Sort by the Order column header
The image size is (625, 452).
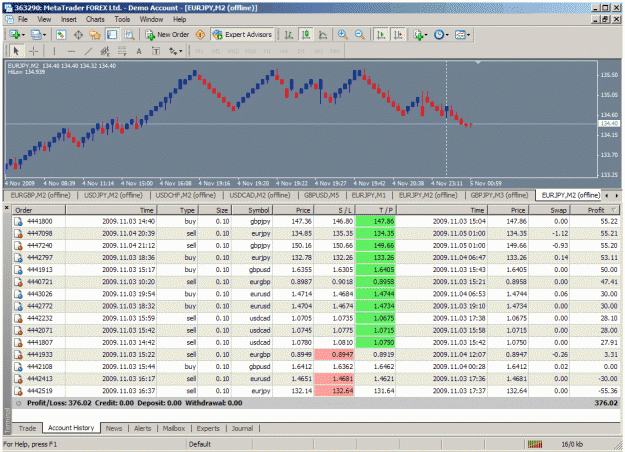[39, 210]
